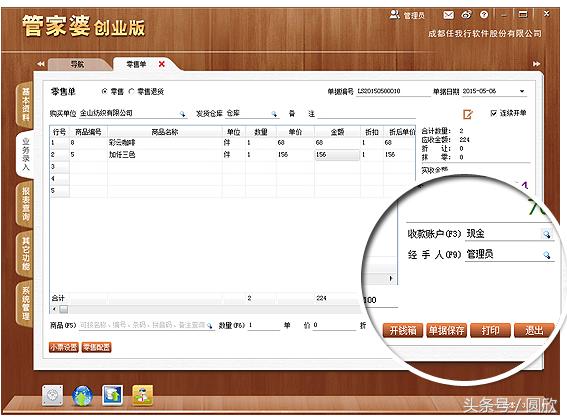The image size is (567, 419).
Task: Toggle the 连续开单 checkbox
Action: click(493, 113)
